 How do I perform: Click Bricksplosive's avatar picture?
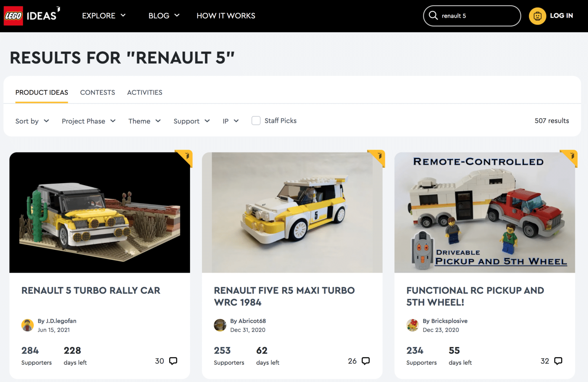(413, 325)
